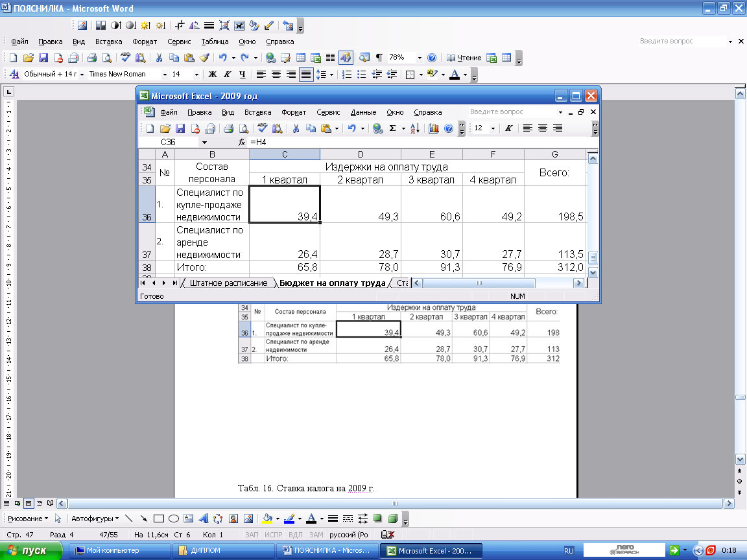Image resolution: width=747 pixels, height=560 pixels.
Task: Open the 78% zoom dropdown
Action: [420, 58]
